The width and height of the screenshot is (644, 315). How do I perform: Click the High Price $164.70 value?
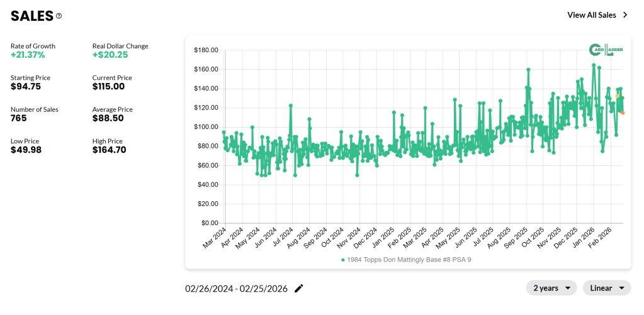(110, 150)
